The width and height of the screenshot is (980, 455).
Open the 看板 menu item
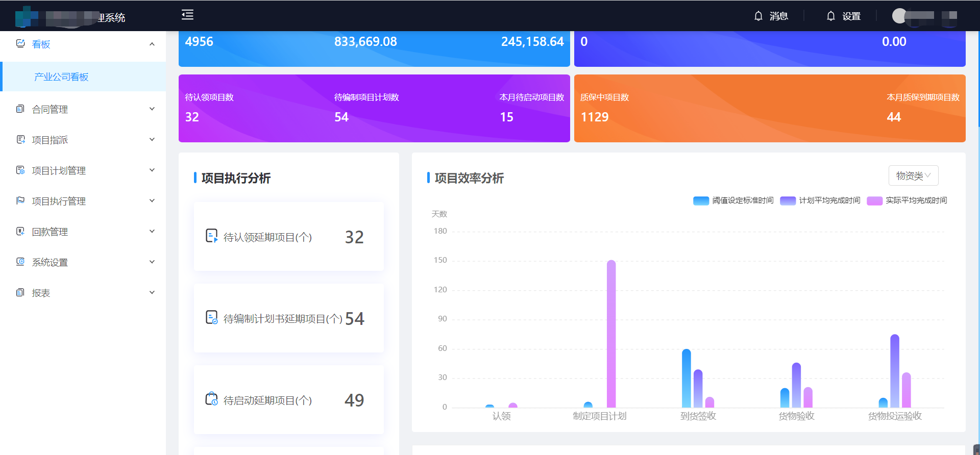(83, 44)
